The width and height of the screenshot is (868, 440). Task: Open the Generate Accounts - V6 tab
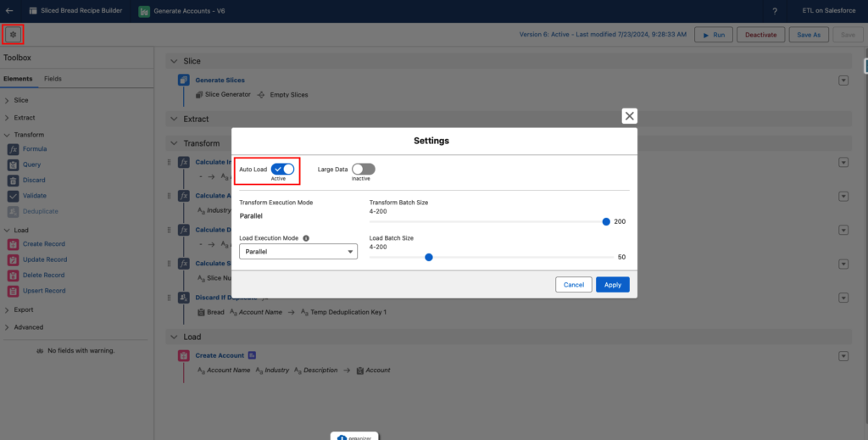tap(182, 11)
